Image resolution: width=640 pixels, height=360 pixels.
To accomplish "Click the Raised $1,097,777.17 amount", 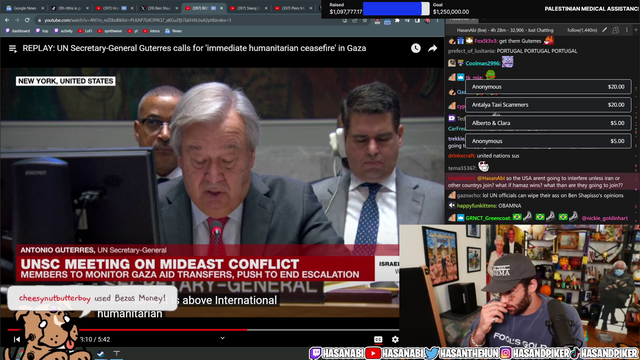I will 346,12.
